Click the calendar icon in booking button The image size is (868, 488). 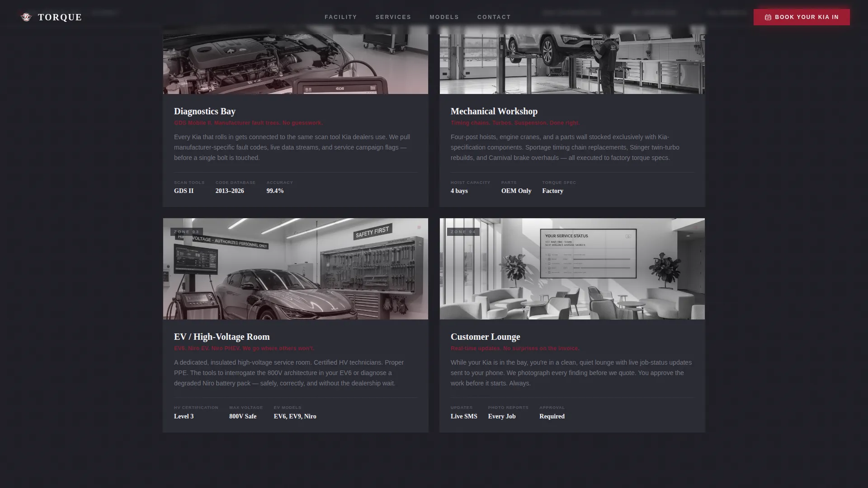(768, 17)
